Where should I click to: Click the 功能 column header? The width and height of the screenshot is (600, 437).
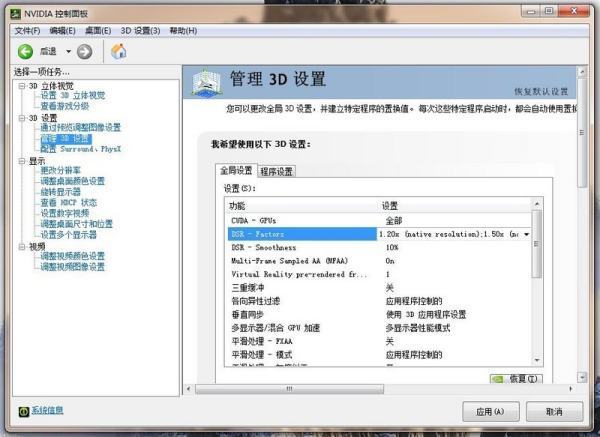tap(302, 206)
